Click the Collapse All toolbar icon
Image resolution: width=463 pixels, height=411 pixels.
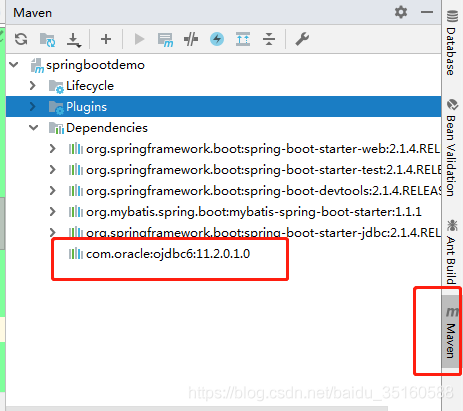269,39
